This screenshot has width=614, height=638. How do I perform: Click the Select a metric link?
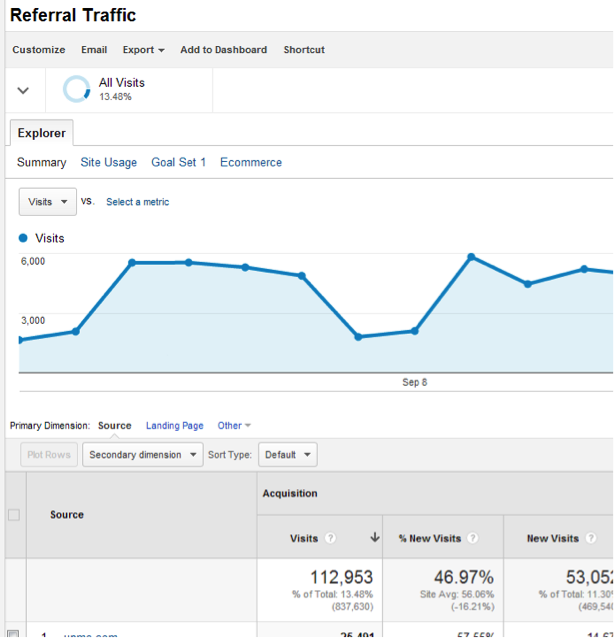[x=137, y=202]
